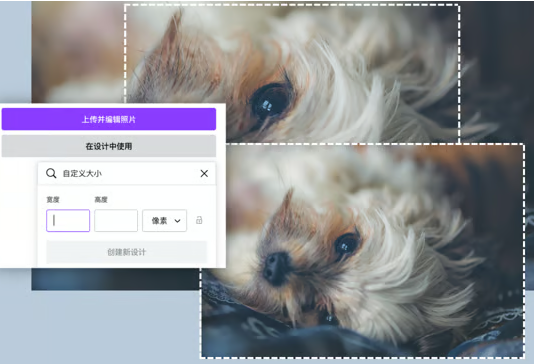Click the 宽度 label
The width and height of the screenshot is (534, 364).
53,200
